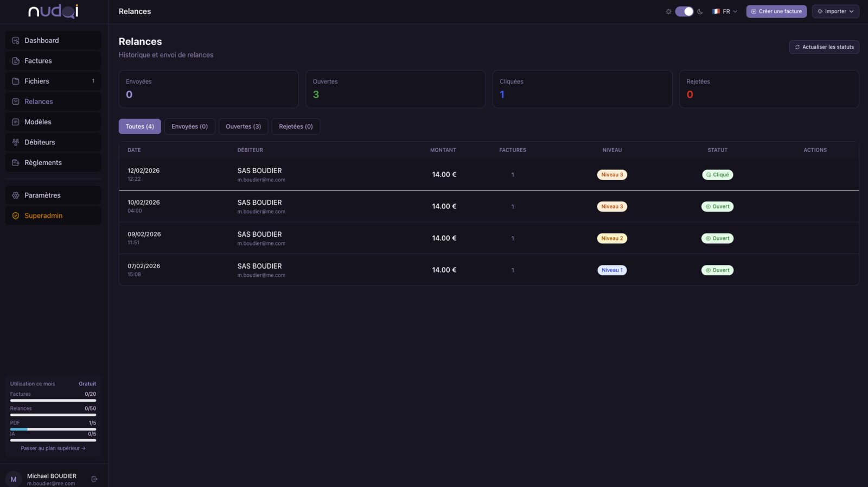Click the STATUT column header

tap(717, 150)
